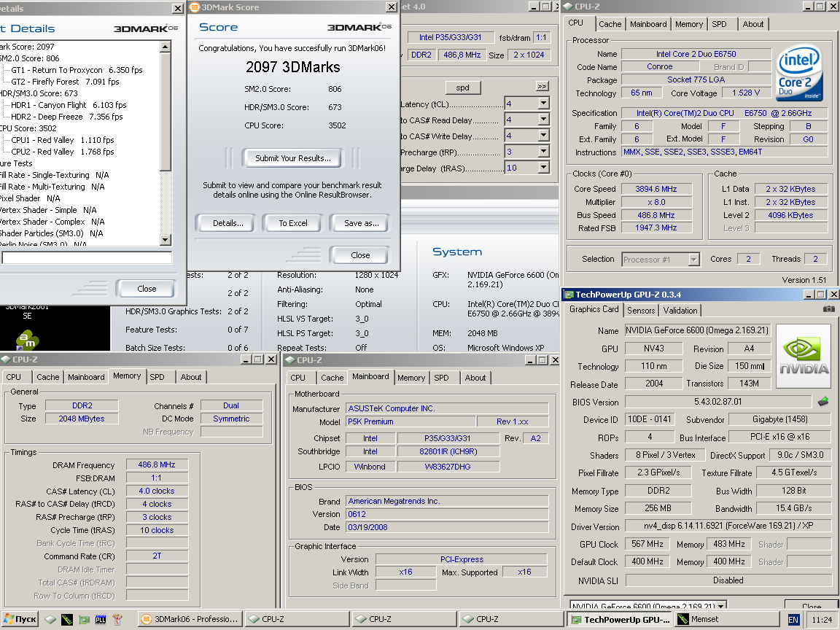840x630 pixels.
Task: Click the spd button in MemSet
Action: tap(463, 87)
